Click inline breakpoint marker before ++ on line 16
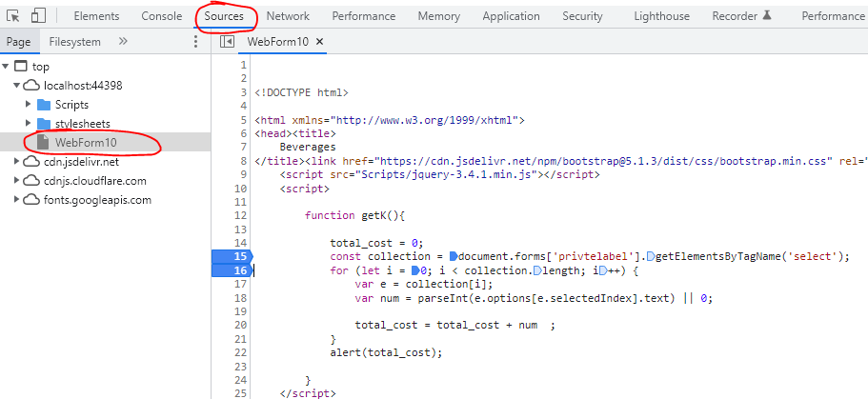Image resolution: width=868 pixels, height=399 pixels. (x=605, y=270)
